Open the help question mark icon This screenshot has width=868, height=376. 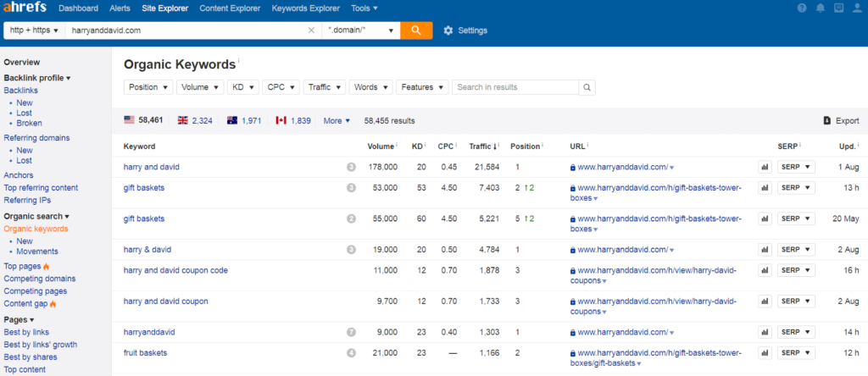[x=802, y=8]
